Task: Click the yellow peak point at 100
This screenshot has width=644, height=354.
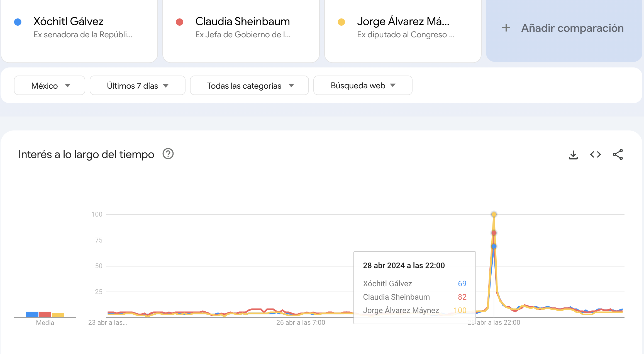Action: [x=494, y=214]
